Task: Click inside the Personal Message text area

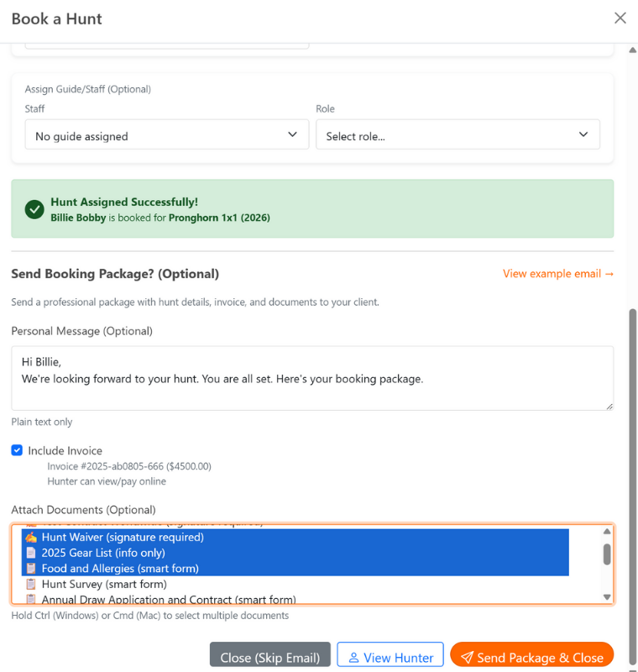Action: [x=312, y=375]
